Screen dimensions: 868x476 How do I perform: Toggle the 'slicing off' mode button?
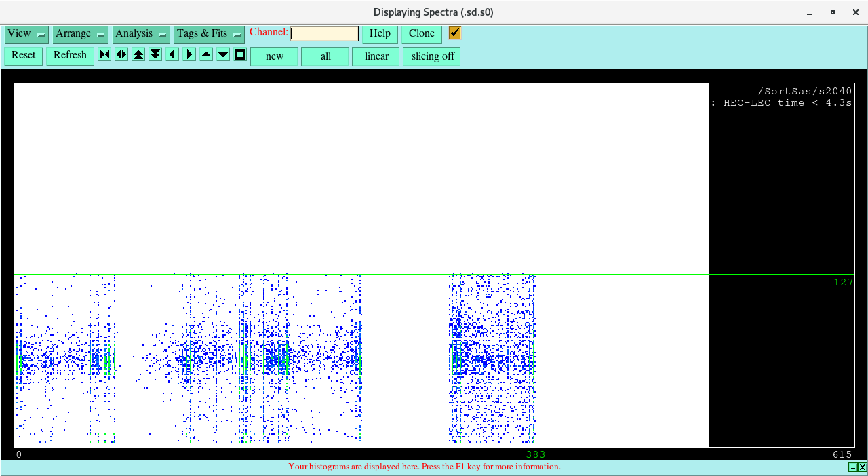click(432, 56)
